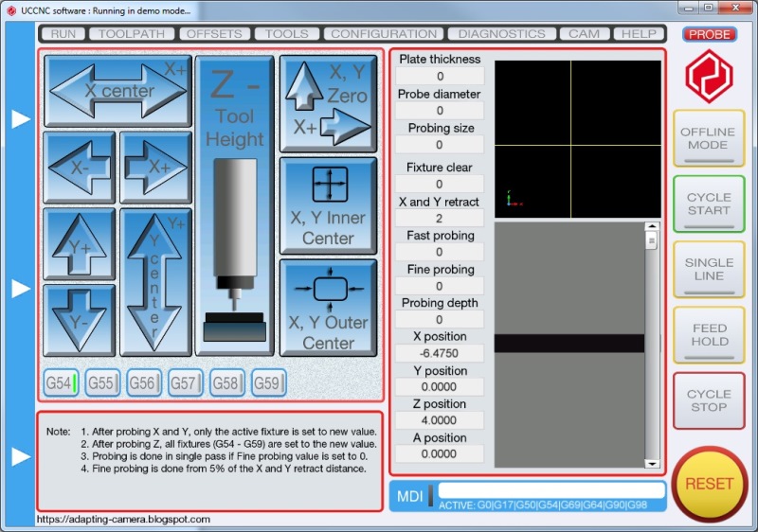
Task: Click the Fast probing field
Action: coord(440,252)
